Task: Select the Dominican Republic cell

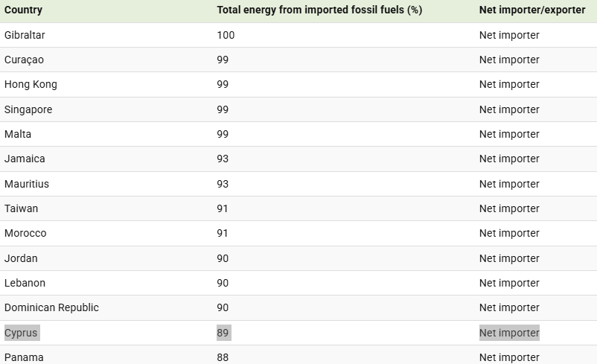Action: tap(51, 307)
